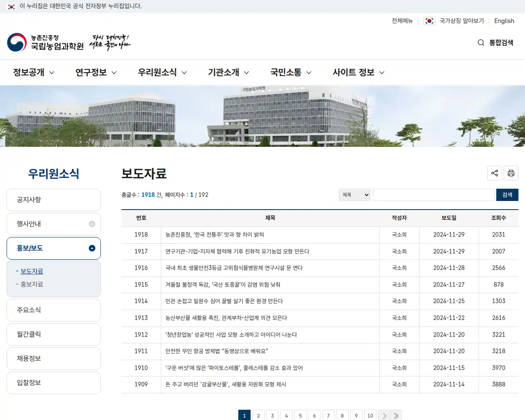Click the view count 3970 cell
525x420 pixels.
click(x=498, y=368)
